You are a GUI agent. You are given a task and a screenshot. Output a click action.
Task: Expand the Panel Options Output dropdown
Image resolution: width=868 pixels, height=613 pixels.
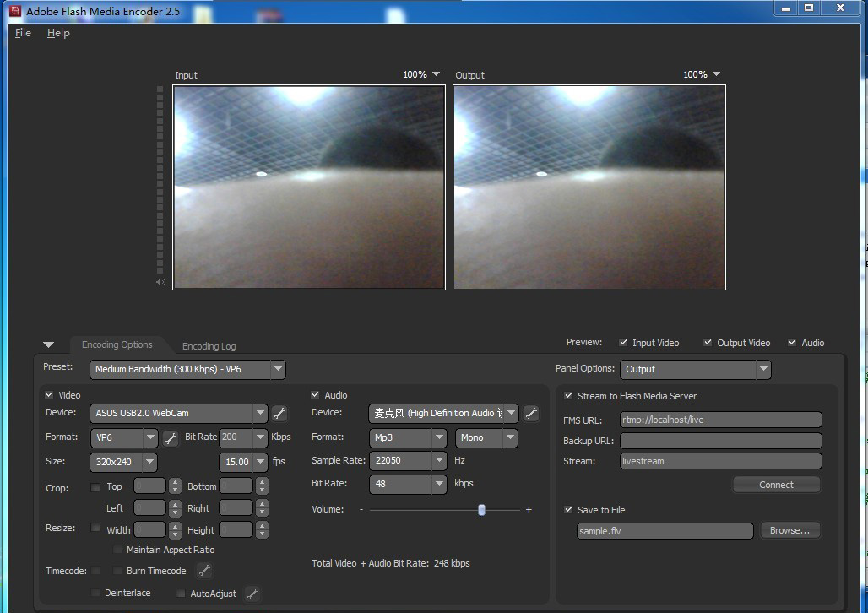[x=762, y=369]
